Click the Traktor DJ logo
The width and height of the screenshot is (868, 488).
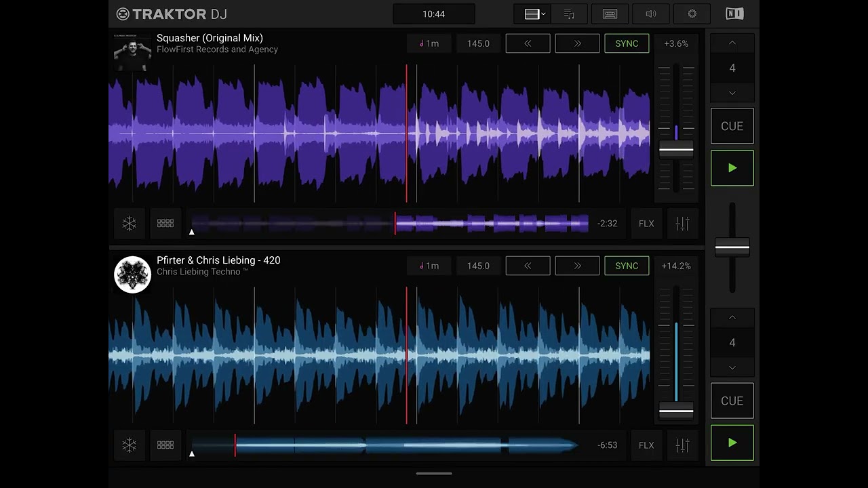[171, 14]
